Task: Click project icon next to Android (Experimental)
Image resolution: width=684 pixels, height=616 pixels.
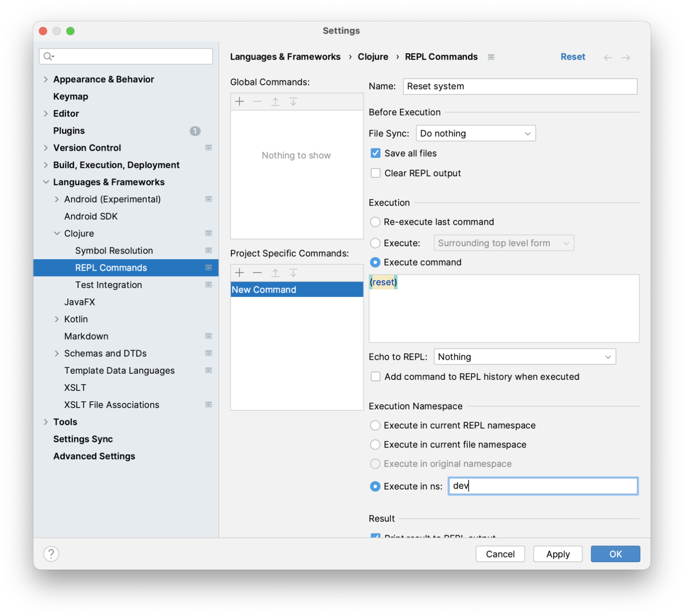Action: pyautogui.click(x=208, y=199)
